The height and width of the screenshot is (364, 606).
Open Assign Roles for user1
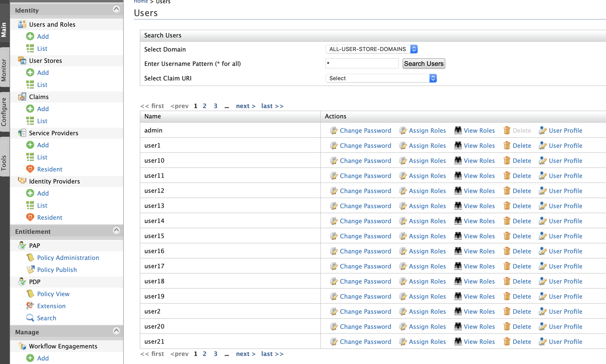pos(427,145)
